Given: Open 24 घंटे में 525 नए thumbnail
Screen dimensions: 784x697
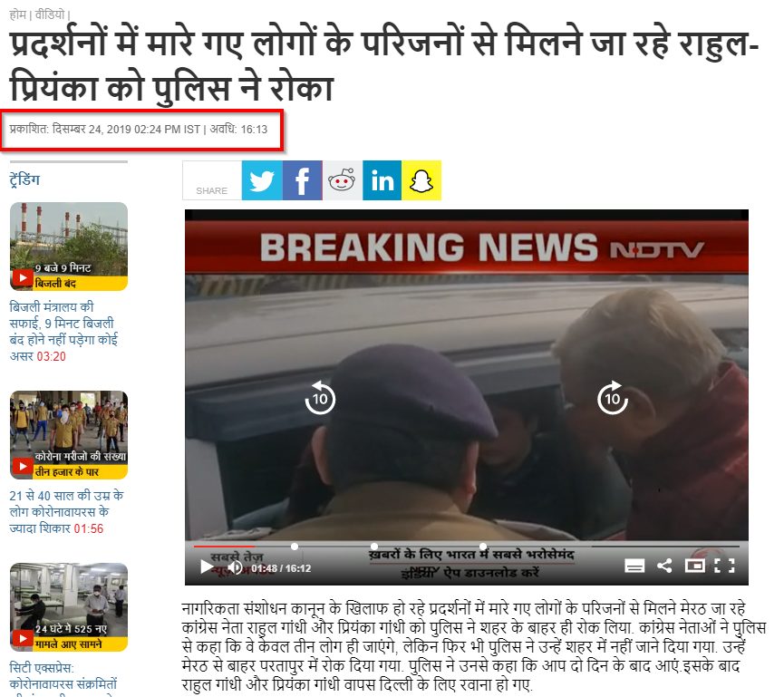Looking at the screenshot, I should pyautogui.click(x=69, y=607).
